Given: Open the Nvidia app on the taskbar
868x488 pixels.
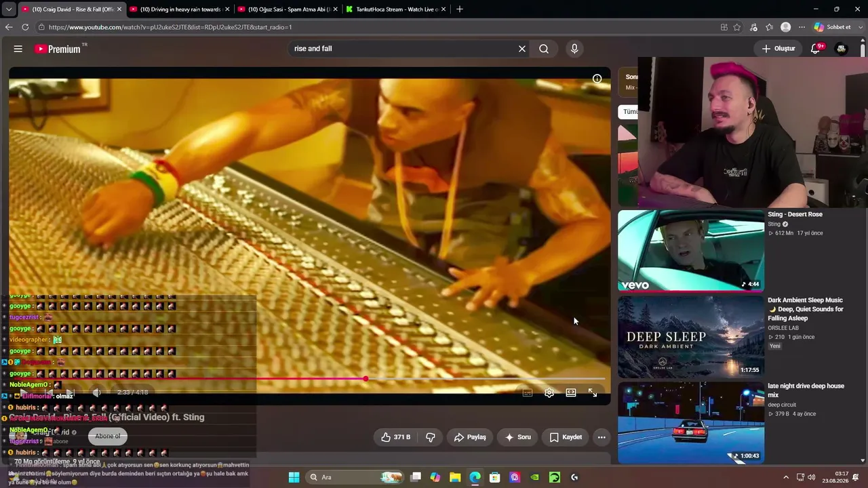Looking at the screenshot, I should click(535, 477).
